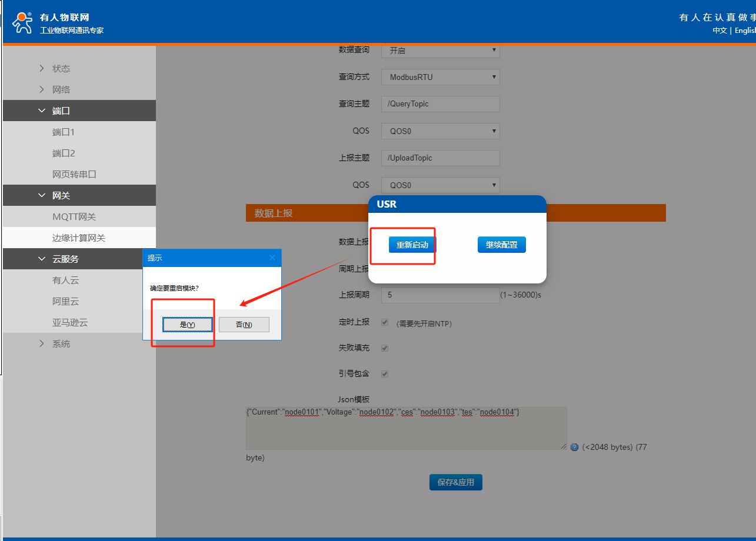756x541 pixels.
Task: Confirm restart with 是(Y) button
Action: 188,325
